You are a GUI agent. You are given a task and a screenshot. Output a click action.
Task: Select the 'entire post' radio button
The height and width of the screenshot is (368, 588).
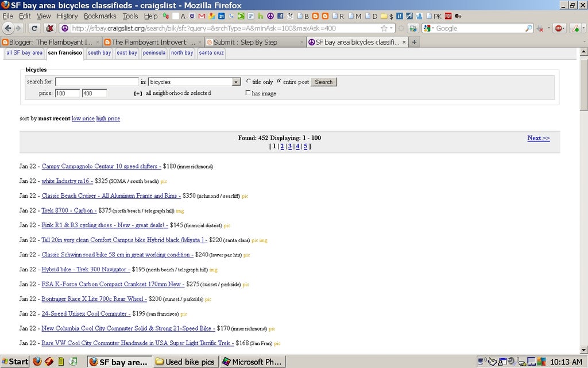[x=279, y=82]
